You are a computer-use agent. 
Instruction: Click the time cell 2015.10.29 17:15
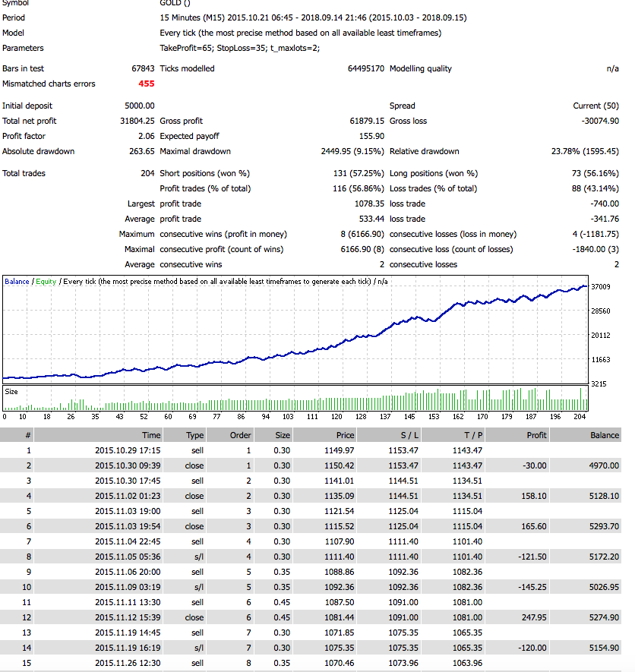click(x=128, y=450)
